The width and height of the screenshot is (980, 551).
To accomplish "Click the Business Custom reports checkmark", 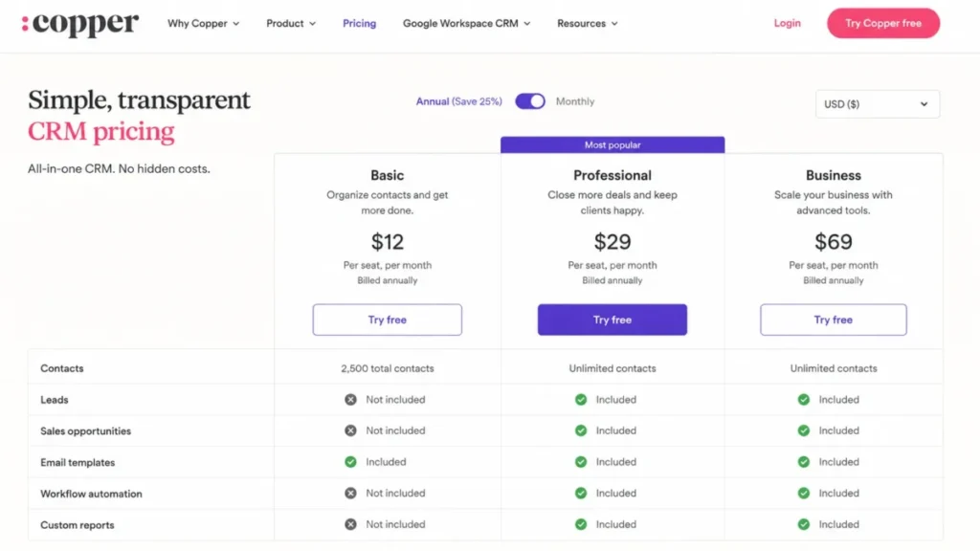I will (x=804, y=524).
